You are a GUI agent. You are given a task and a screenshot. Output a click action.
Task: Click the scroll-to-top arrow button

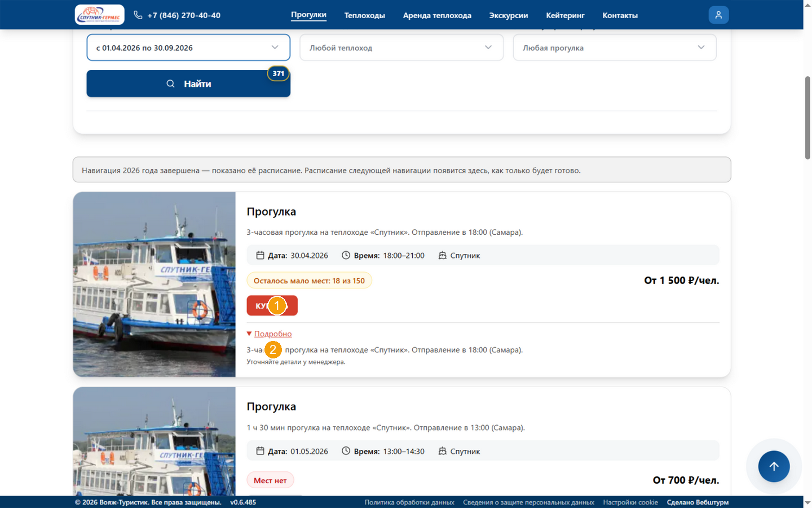coord(774,466)
